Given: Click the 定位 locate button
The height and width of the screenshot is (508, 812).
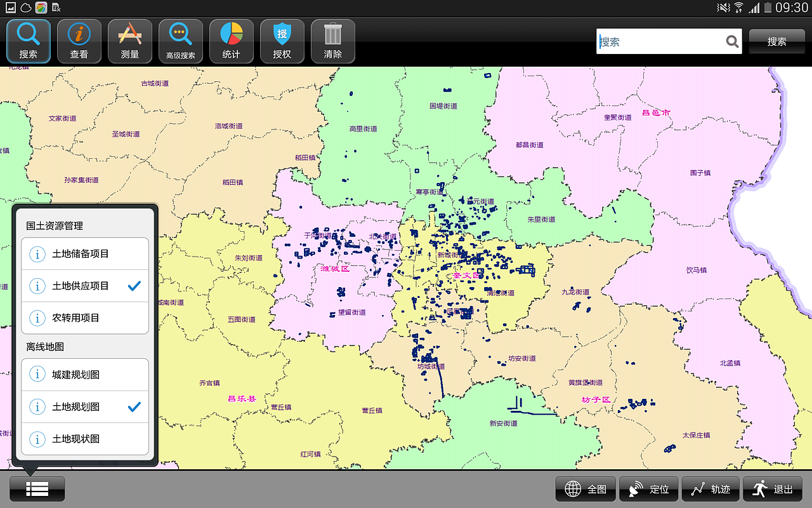Looking at the screenshot, I should point(648,489).
